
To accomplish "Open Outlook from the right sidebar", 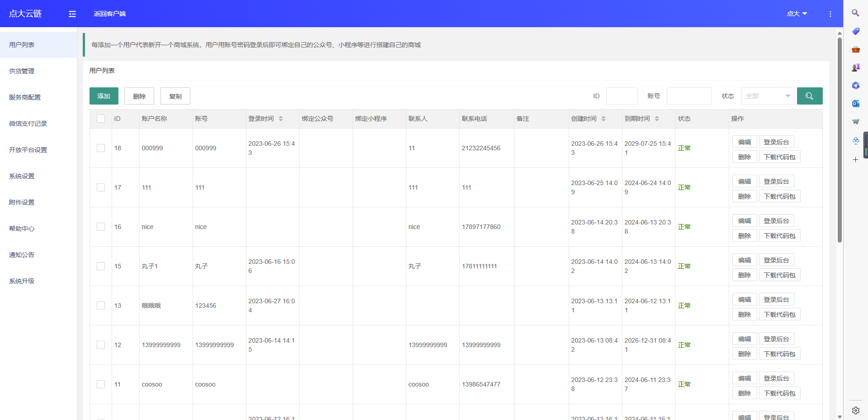I will pyautogui.click(x=855, y=103).
